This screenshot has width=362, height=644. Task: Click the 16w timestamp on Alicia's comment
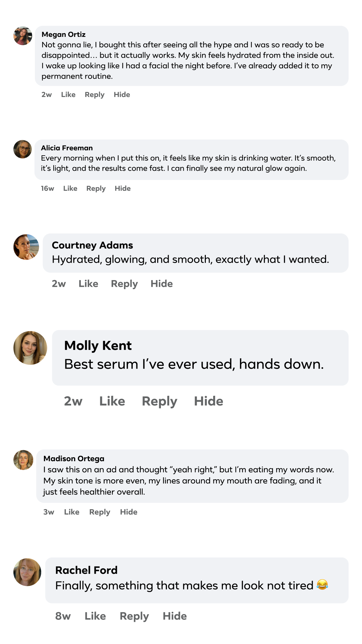[47, 189]
